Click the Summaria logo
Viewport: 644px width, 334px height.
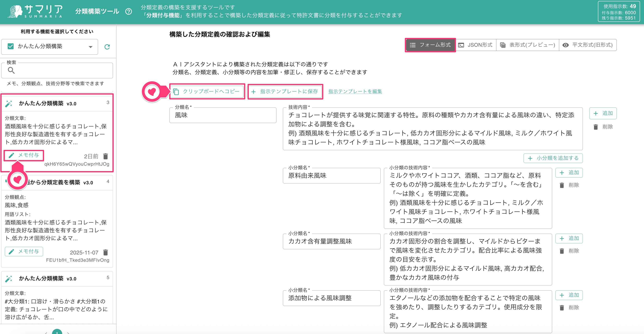coord(35,11)
